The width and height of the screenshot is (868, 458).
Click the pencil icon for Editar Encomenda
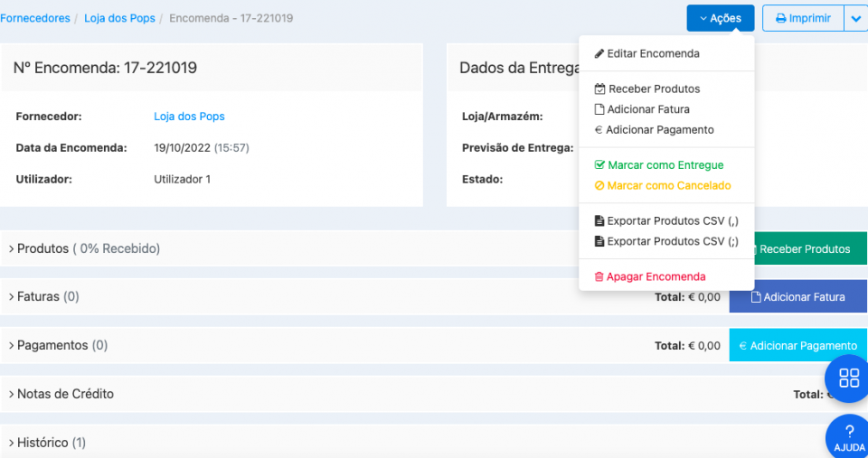pos(599,54)
